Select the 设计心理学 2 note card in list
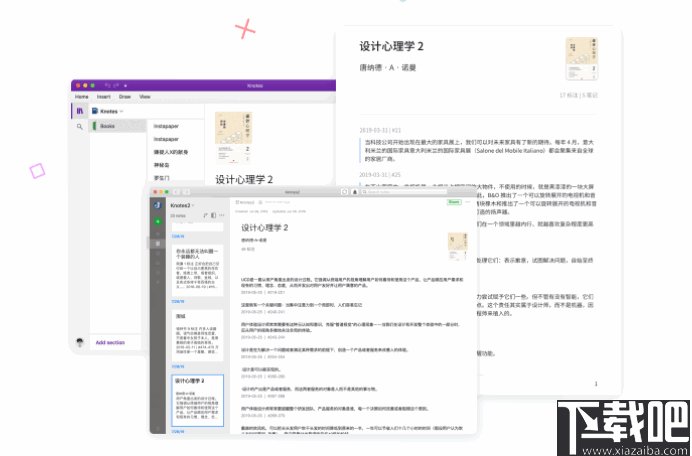 click(x=197, y=400)
